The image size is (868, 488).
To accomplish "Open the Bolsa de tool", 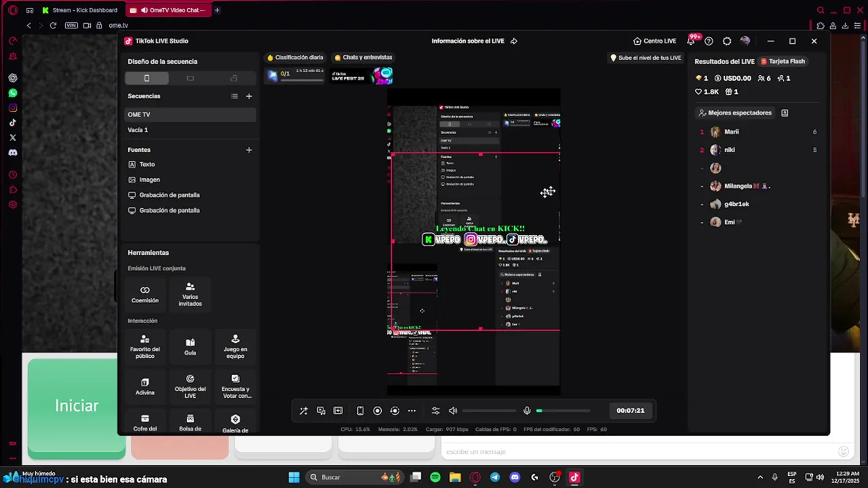I will [x=190, y=423].
